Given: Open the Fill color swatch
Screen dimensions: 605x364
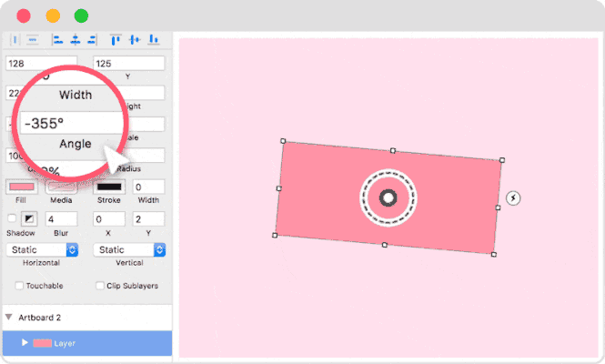Looking at the screenshot, I should (x=22, y=187).
